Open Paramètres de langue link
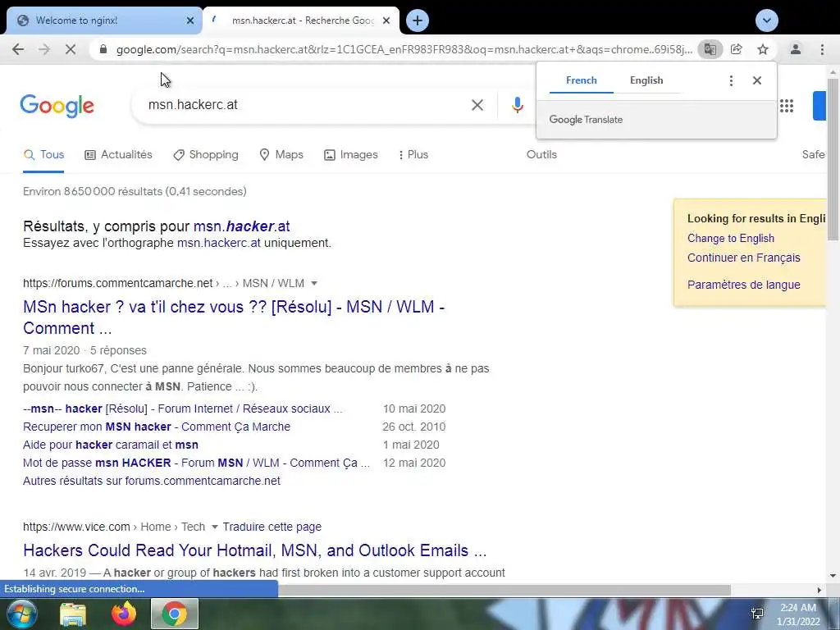Viewport: 840px width, 630px height. 743,285
